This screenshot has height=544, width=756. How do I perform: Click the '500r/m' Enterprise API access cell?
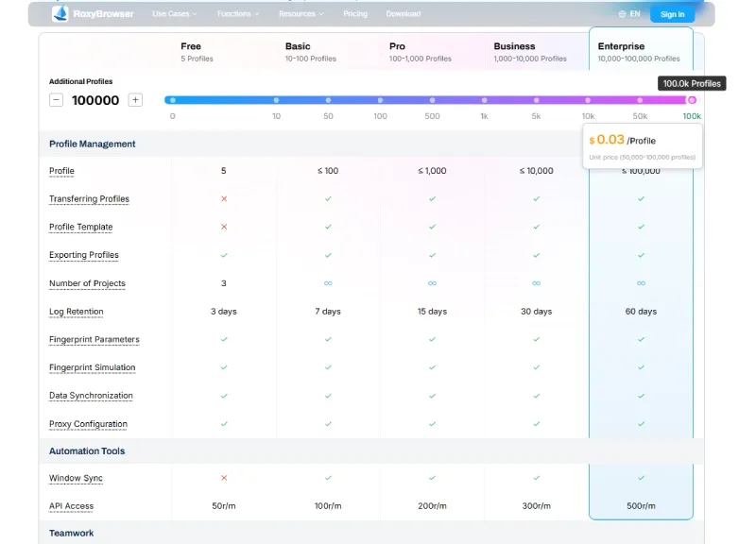tap(641, 506)
